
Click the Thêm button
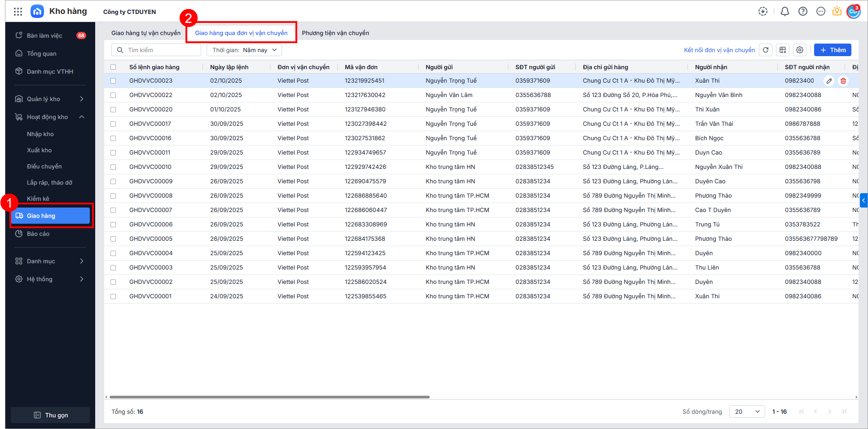pos(833,50)
